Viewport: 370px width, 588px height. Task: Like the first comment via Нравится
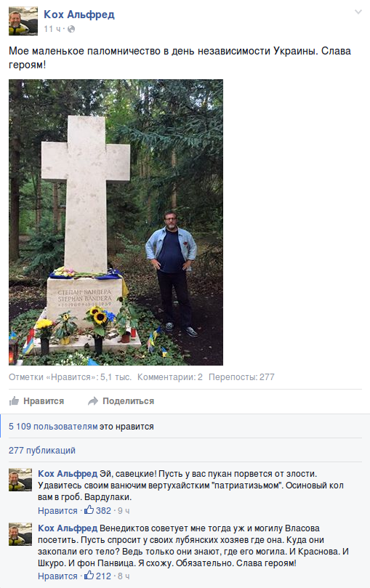tap(57, 510)
